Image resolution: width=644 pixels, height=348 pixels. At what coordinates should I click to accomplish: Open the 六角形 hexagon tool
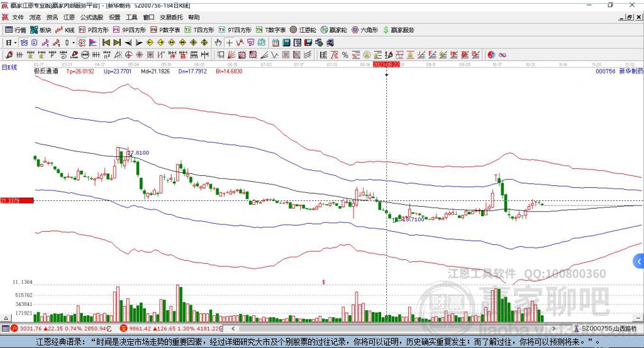click(x=365, y=30)
